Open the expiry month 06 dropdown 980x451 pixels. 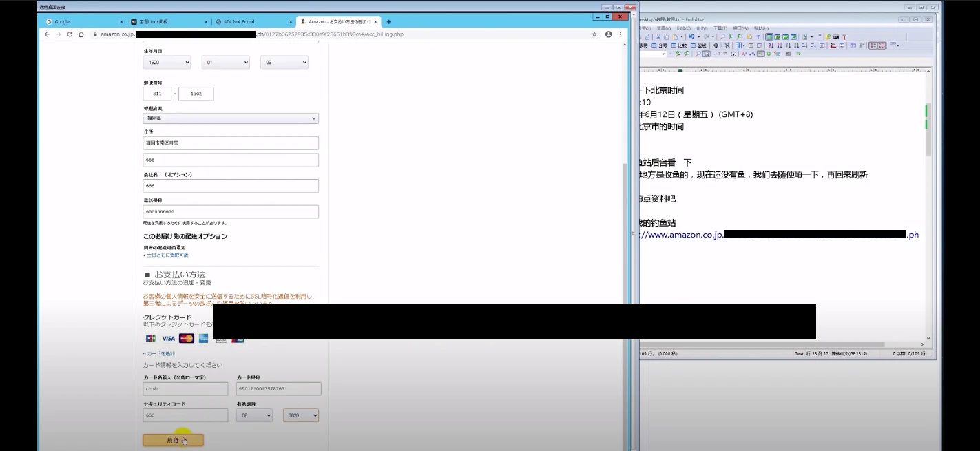[x=255, y=415]
